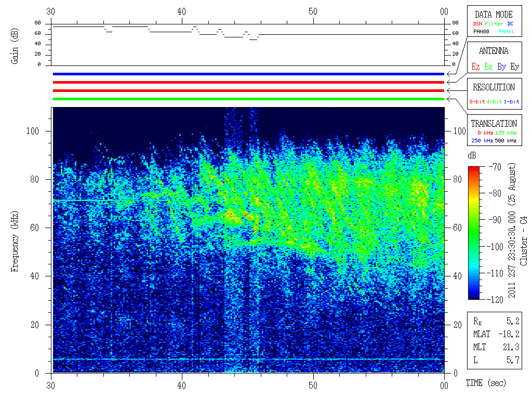Click the blue 1-bit label
The image size is (532, 399).
click(511, 101)
